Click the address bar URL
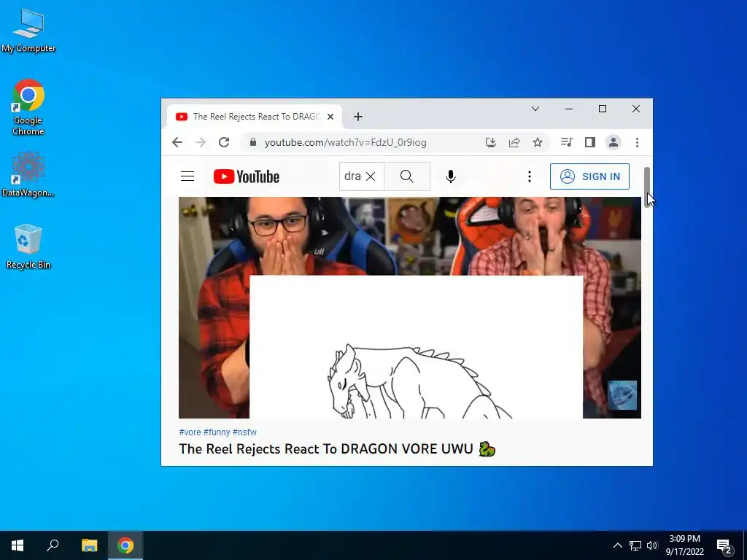 (x=345, y=142)
